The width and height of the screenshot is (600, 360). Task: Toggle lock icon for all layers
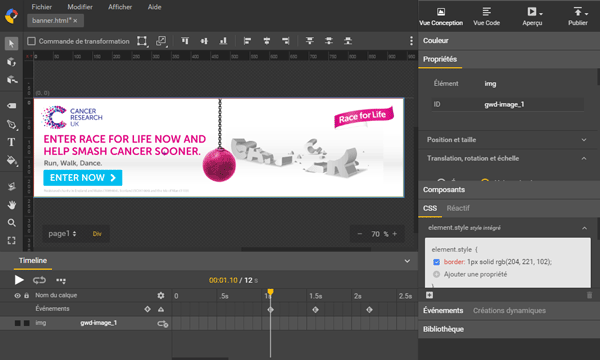click(26, 295)
